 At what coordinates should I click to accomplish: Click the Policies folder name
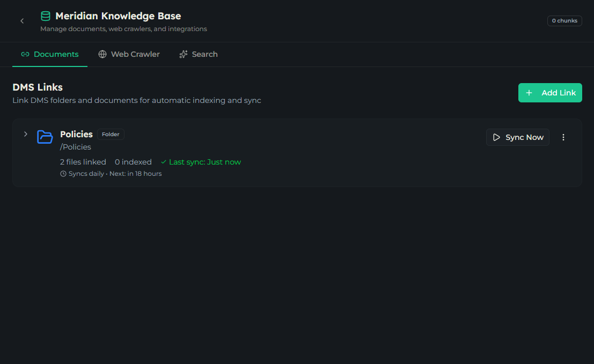point(76,135)
